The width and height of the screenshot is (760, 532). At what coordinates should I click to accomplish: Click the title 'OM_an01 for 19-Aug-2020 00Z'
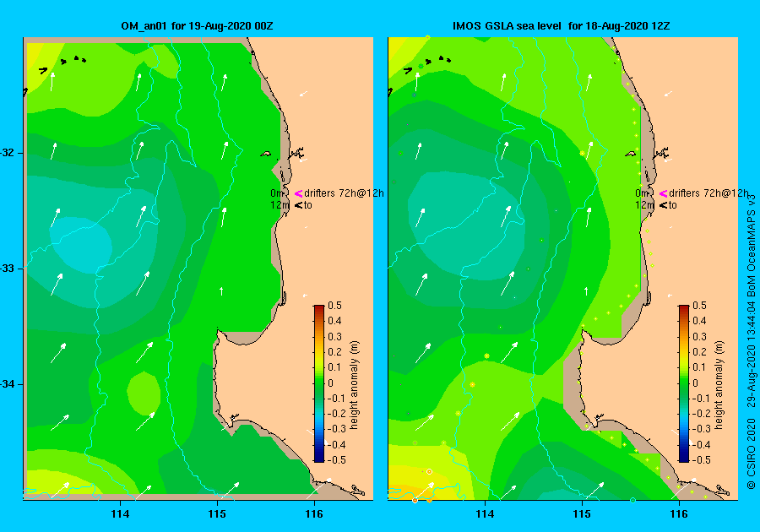coord(197,26)
